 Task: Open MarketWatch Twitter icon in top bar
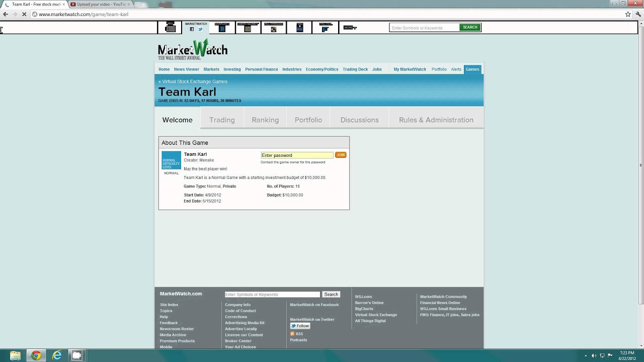[200, 29]
